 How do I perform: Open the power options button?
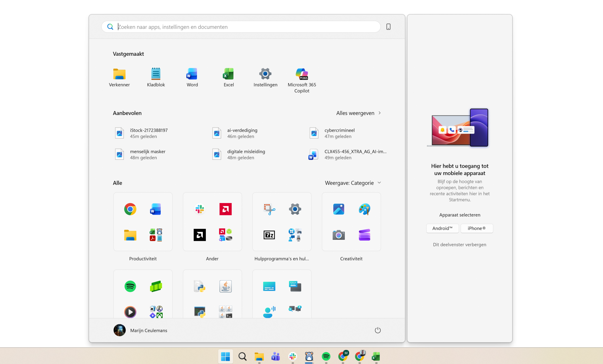coord(378,330)
